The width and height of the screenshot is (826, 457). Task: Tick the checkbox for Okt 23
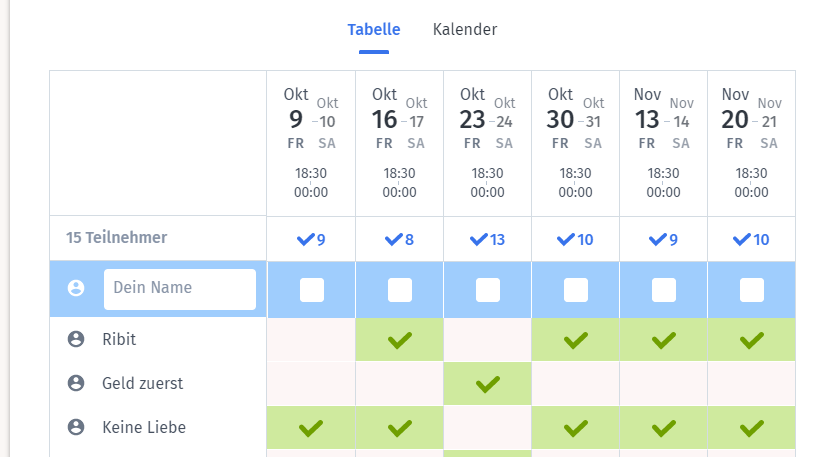click(488, 290)
